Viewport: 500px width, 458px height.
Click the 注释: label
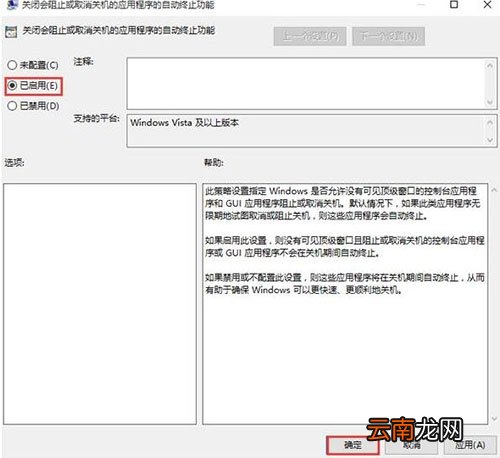pyautogui.click(x=83, y=62)
